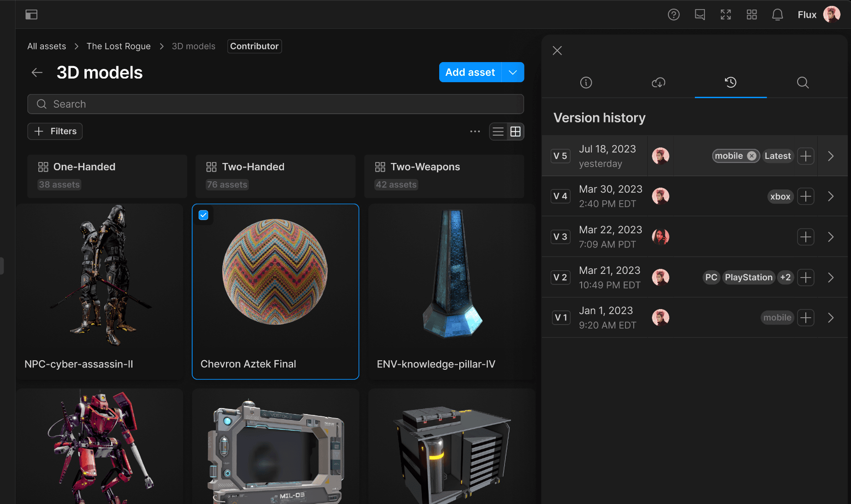The image size is (851, 504).
Task: Switch to grid view layout
Action: point(515,131)
